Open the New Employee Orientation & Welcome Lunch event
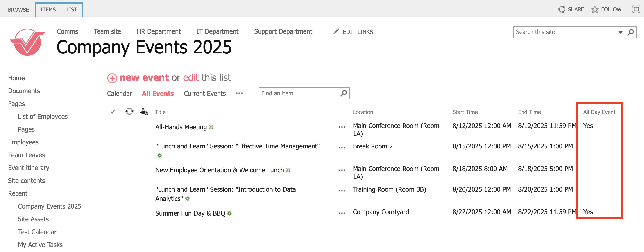Screen dimensions: 644x252 219,170
